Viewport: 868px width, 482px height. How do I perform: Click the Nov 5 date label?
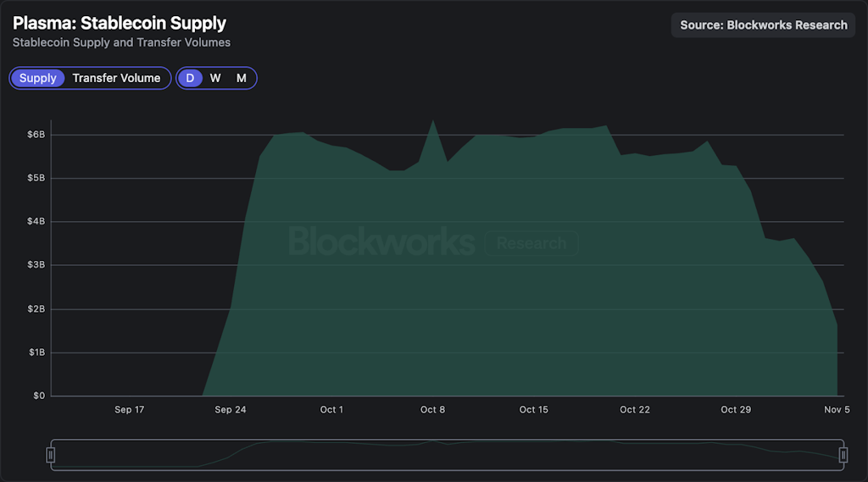[837, 410]
